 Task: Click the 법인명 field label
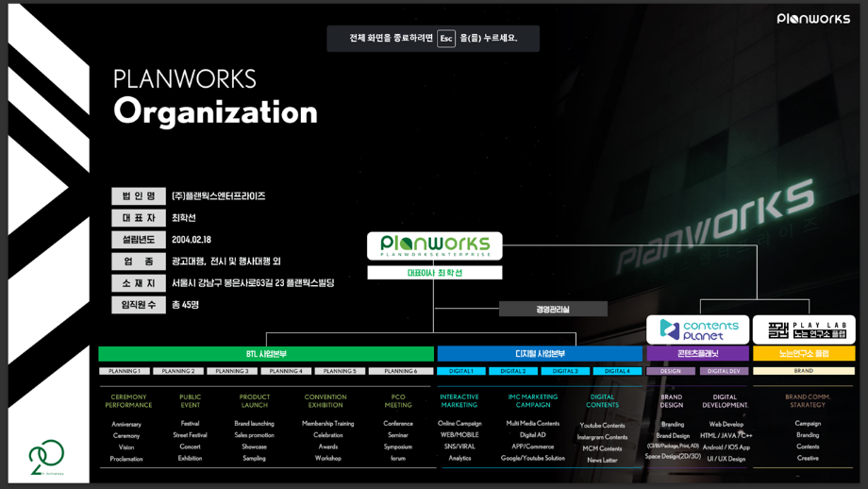click(139, 196)
